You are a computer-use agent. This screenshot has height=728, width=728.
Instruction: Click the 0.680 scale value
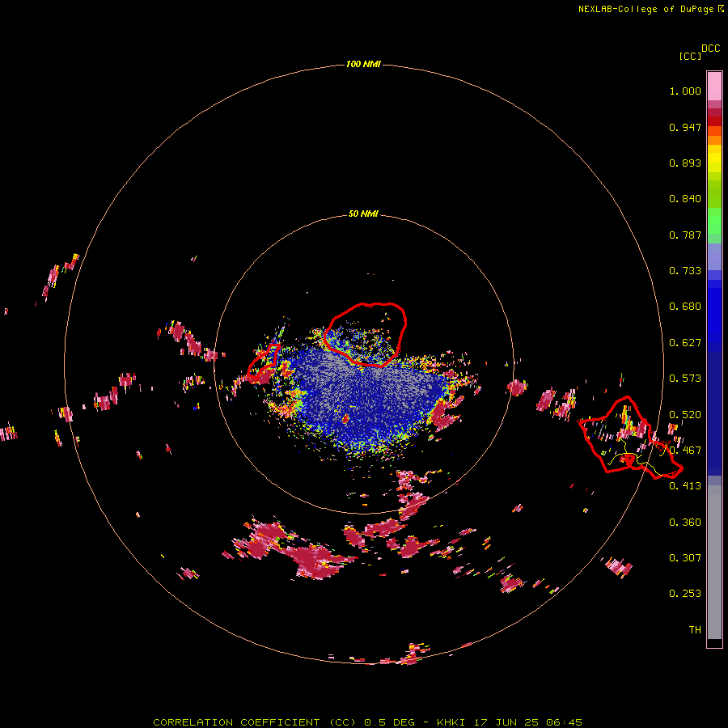pyautogui.click(x=685, y=307)
